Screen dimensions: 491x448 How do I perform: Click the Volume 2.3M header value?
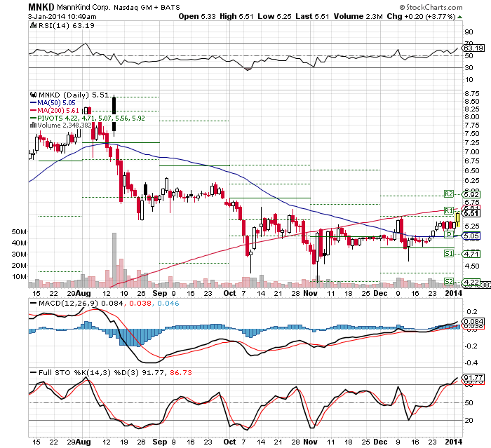[x=358, y=16]
